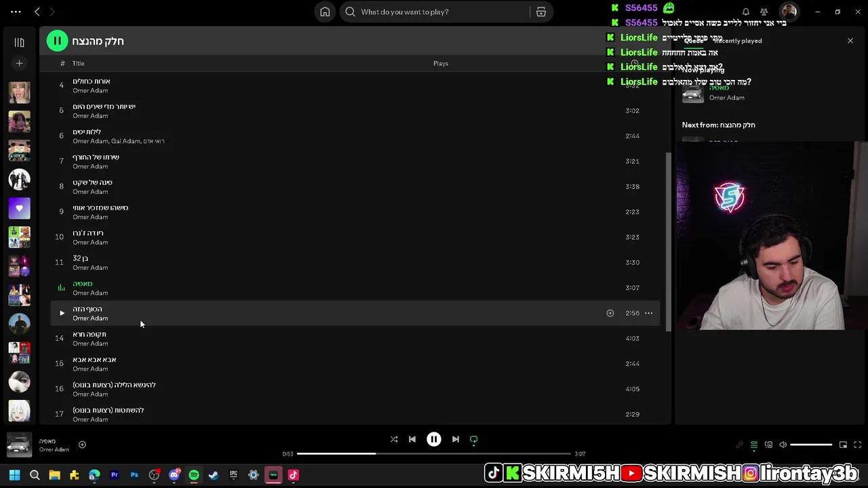The width and height of the screenshot is (868, 488).
Task: Select track 10 'חידה ז'נח'
Action: point(355,237)
